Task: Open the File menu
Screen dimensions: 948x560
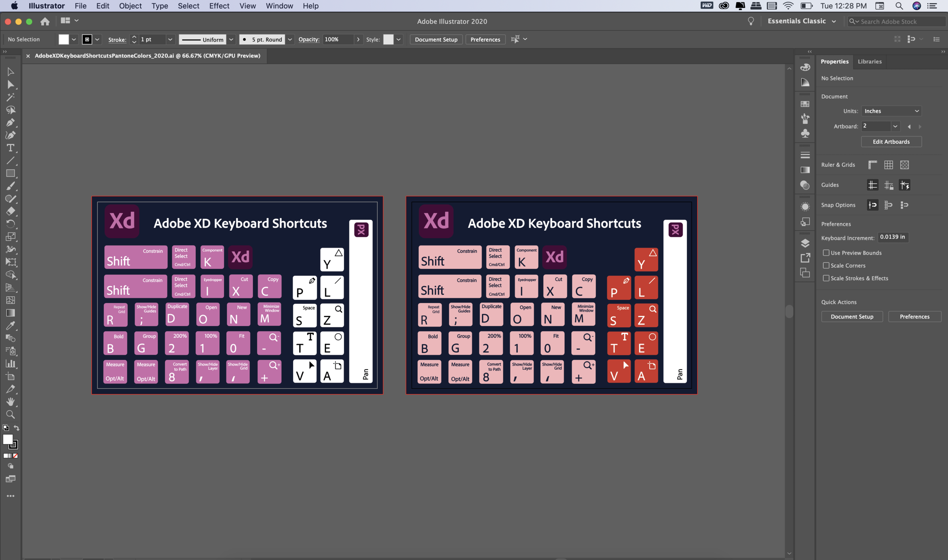Action: [x=80, y=6]
